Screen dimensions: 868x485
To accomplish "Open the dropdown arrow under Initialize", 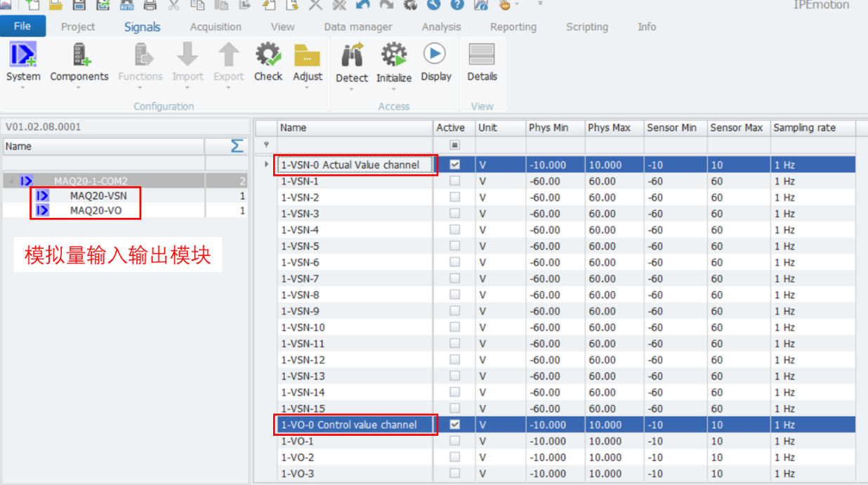I will point(394,89).
